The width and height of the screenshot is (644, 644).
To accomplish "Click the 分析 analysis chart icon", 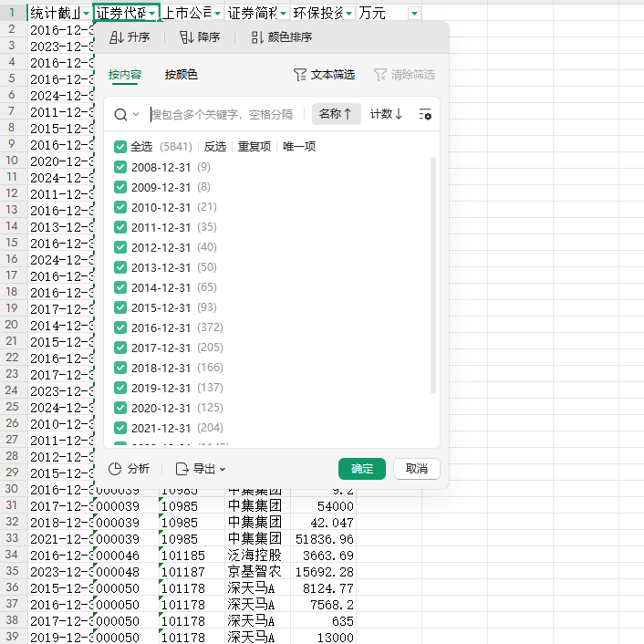I will pos(129,469).
